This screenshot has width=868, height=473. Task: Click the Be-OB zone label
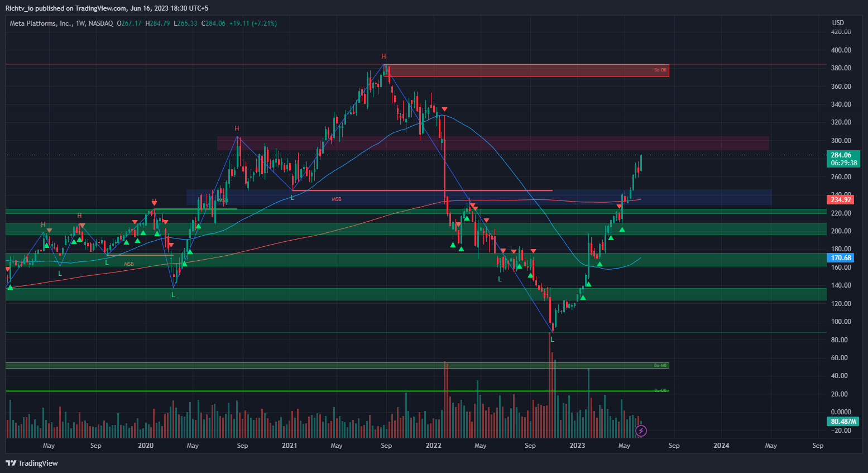660,70
